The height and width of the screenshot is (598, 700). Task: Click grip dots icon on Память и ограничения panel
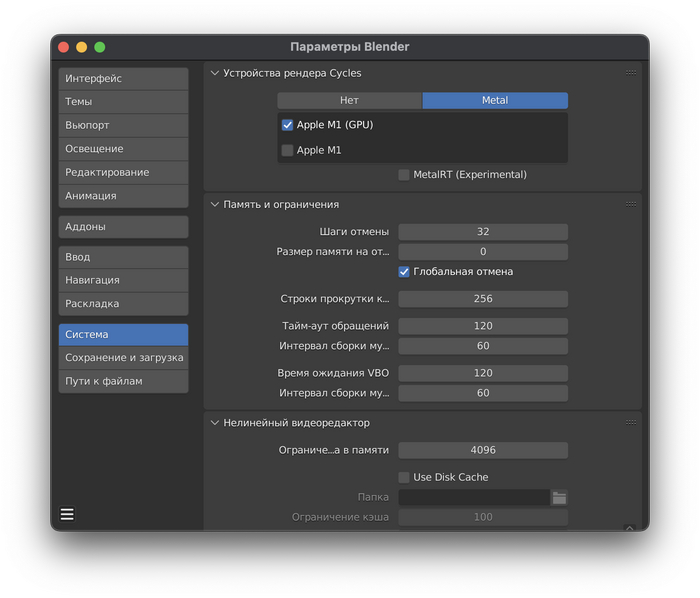(631, 204)
